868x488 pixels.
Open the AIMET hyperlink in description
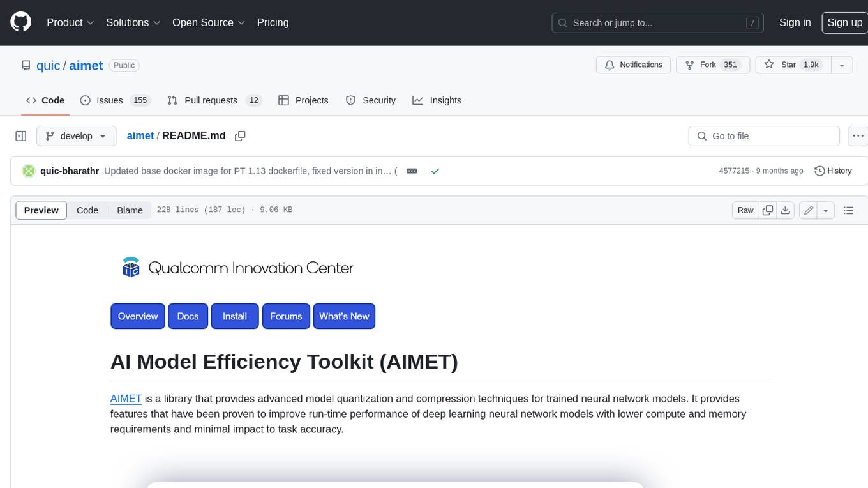(126, 399)
